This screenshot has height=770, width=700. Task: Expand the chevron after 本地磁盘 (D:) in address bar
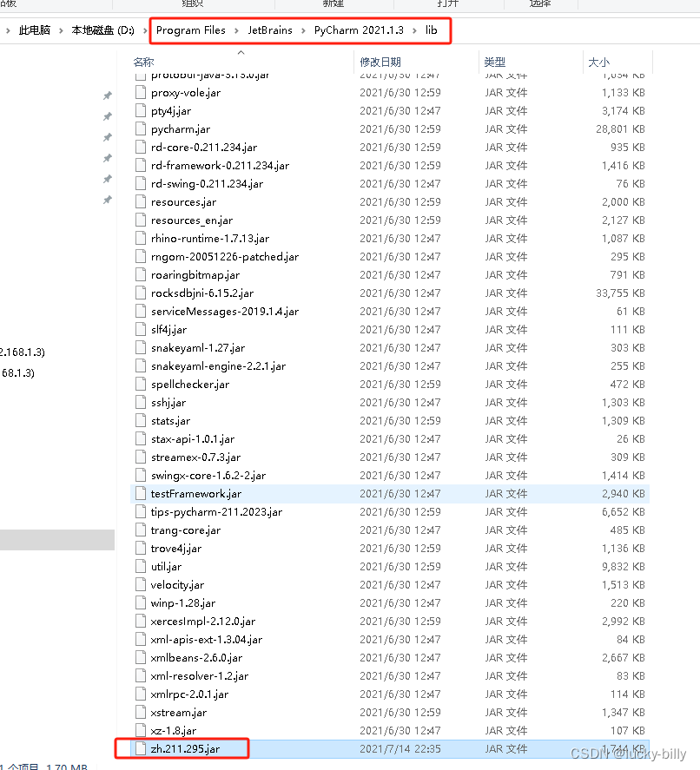[x=145, y=30]
